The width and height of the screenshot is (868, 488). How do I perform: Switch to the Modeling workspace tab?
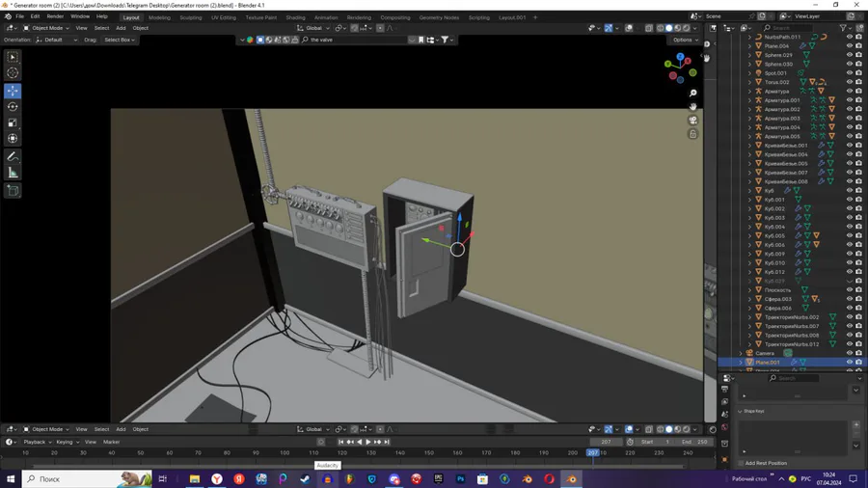159,17
